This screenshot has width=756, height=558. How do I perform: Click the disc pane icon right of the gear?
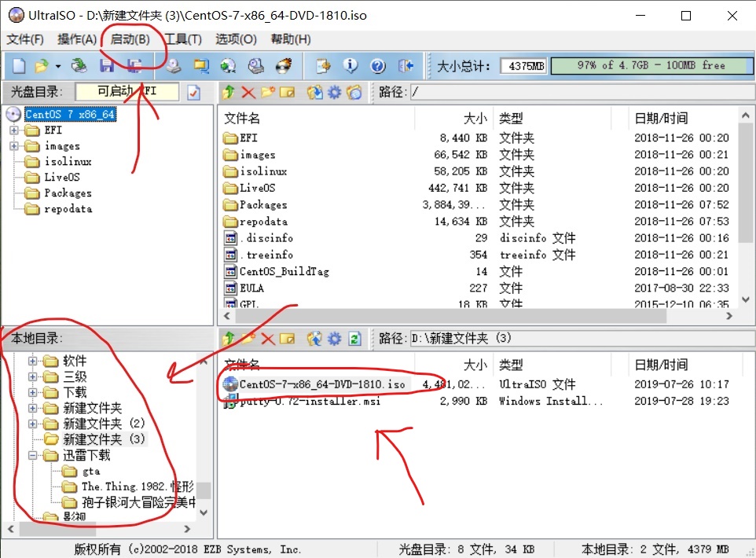(354, 92)
